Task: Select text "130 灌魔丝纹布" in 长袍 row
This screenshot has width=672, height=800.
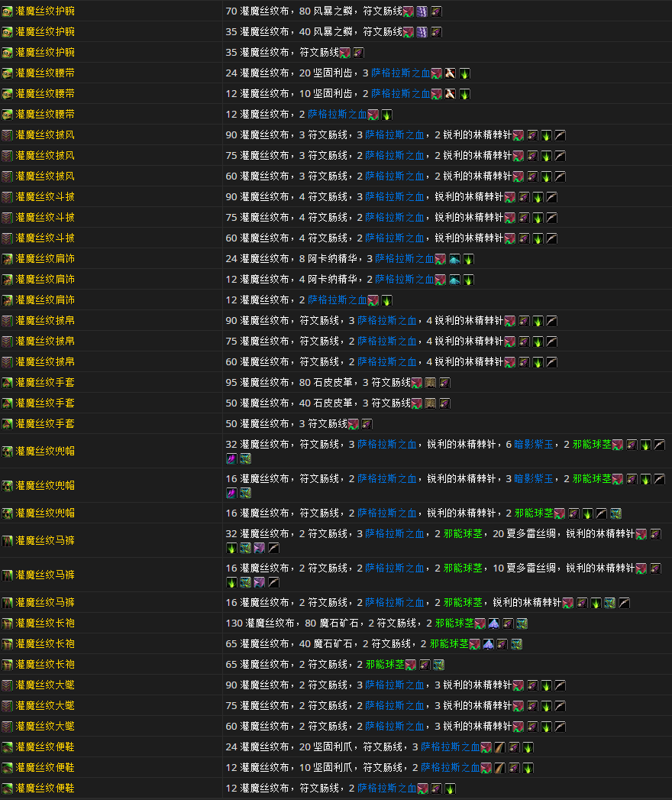Action: tap(260, 623)
